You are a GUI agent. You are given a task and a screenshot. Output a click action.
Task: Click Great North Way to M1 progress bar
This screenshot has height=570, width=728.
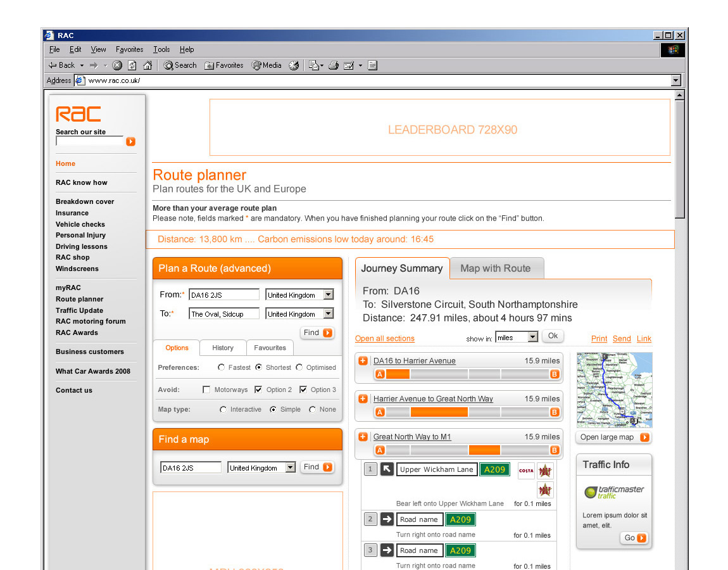click(467, 450)
